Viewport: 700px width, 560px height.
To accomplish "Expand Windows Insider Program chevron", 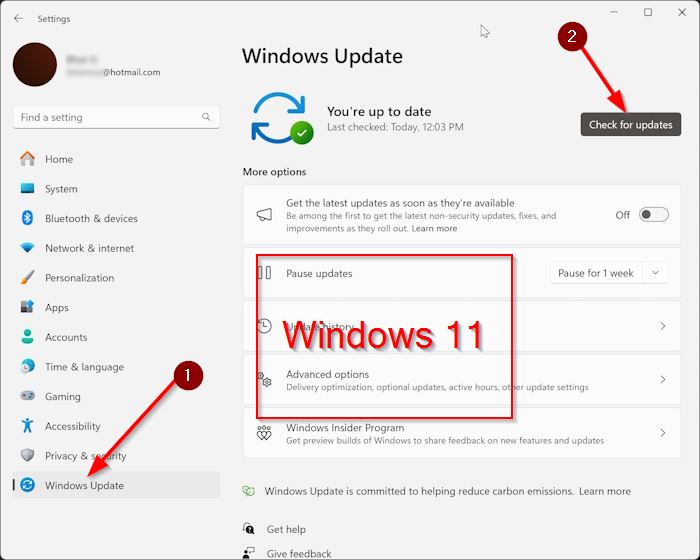I will (x=663, y=433).
